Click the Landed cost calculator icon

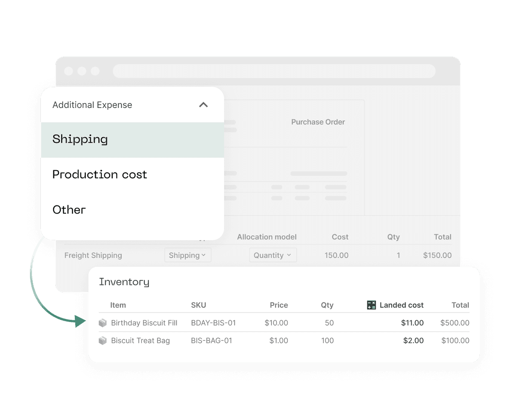click(372, 305)
